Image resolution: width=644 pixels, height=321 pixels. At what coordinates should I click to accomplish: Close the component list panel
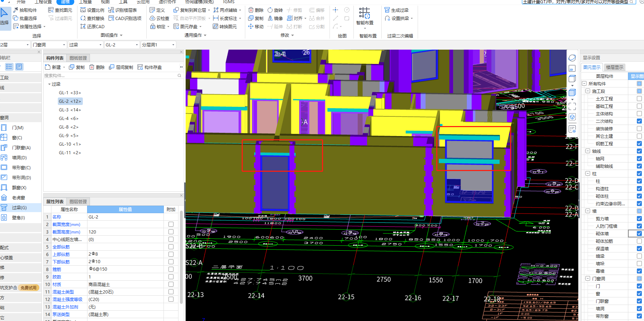tap(181, 52)
